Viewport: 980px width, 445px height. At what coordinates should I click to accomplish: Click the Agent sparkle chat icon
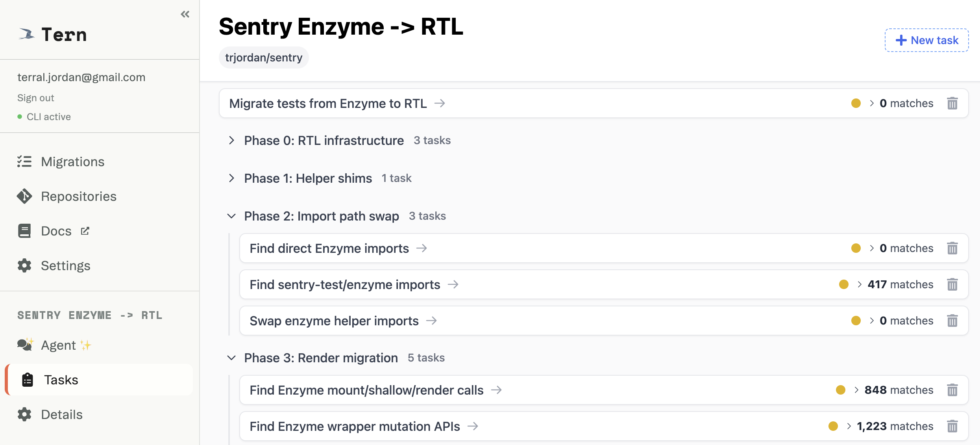[24, 345]
